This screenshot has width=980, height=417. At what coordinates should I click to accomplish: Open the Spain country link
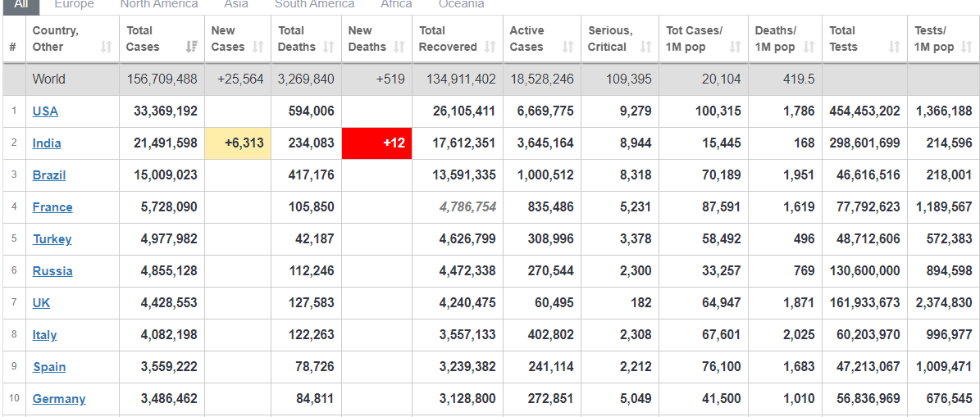pos(49,366)
